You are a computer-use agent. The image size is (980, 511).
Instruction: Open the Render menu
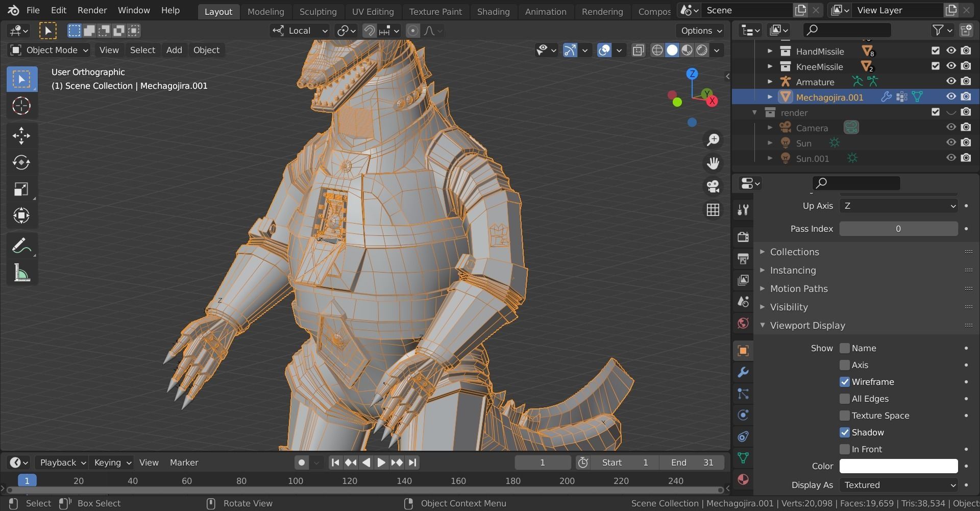click(x=92, y=10)
